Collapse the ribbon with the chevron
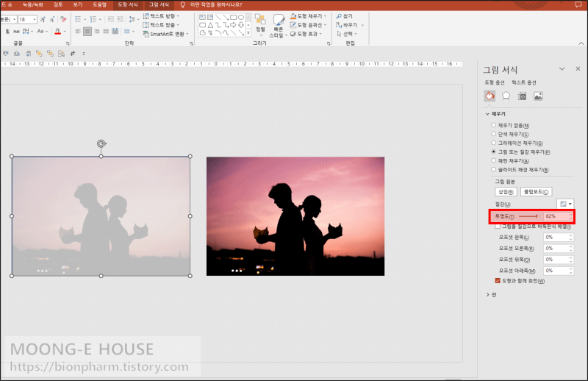Image resolution: width=588 pixels, height=381 pixels. coord(581,43)
